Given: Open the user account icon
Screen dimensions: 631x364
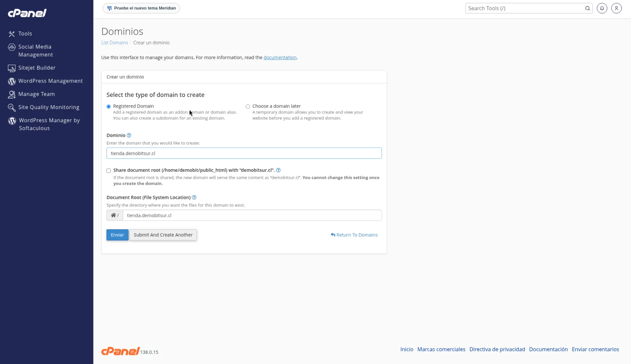Looking at the screenshot, I should [x=616, y=8].
